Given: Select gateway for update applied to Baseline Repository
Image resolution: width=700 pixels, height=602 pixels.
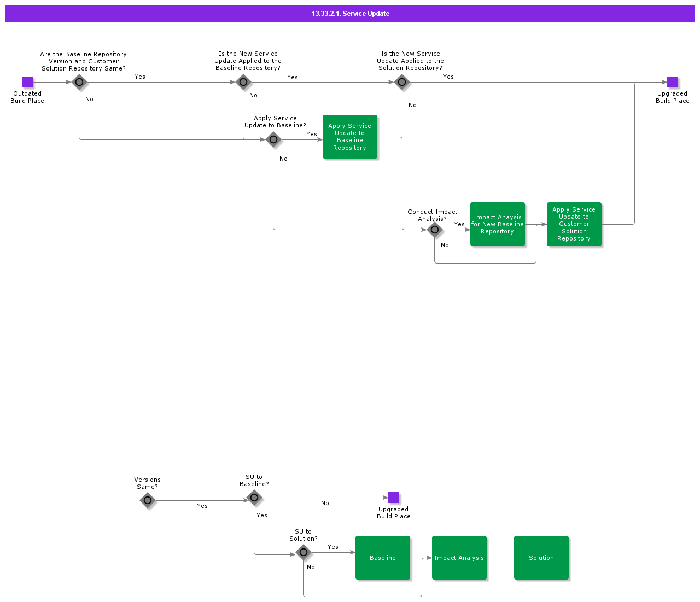Looking at the screenshot, I should click(243, 82).
